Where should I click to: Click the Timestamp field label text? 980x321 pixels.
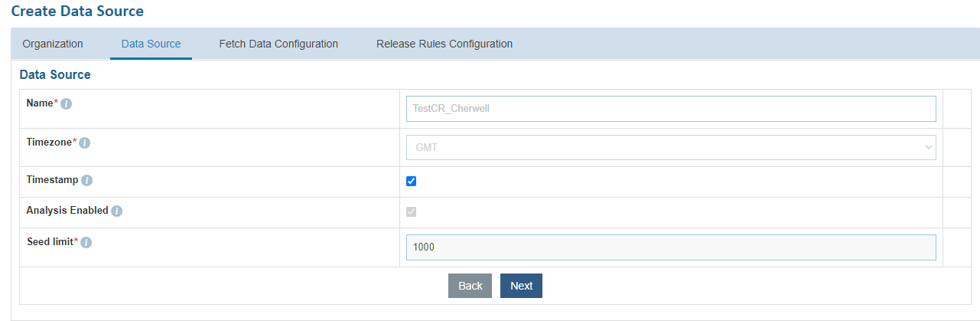[x=52, y=180]
